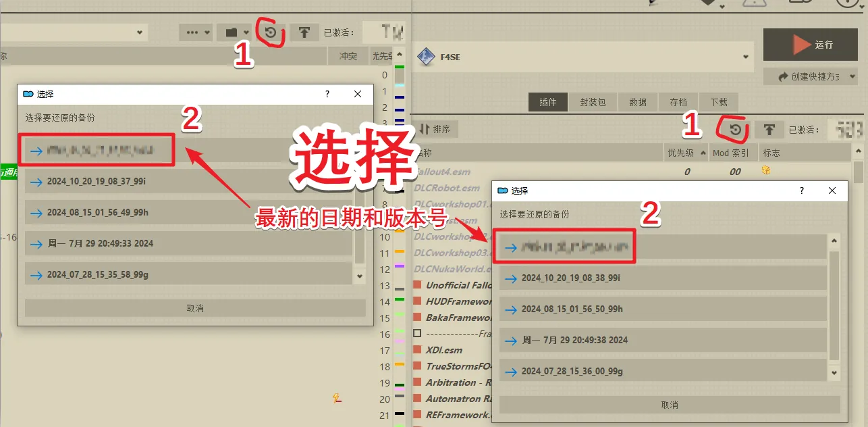Toggle the TrueStormsFO4 plugin checkbox
Viewport: 868px width, 427px height.
[x=417, y=366]
